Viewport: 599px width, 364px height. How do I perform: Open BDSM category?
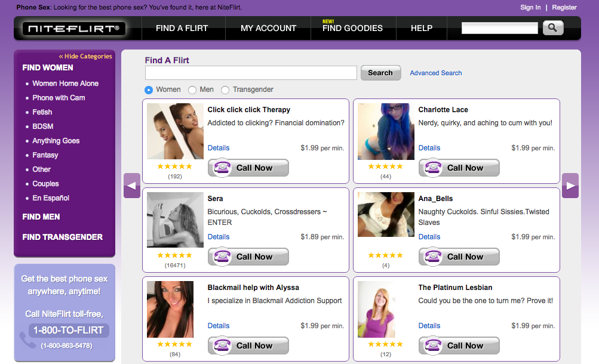43,127
